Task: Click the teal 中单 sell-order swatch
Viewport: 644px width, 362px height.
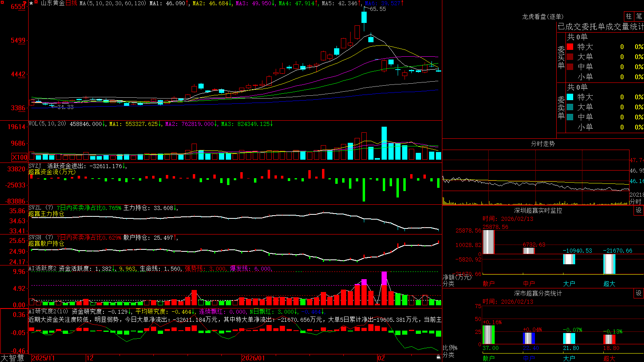Action: point(570,117)
